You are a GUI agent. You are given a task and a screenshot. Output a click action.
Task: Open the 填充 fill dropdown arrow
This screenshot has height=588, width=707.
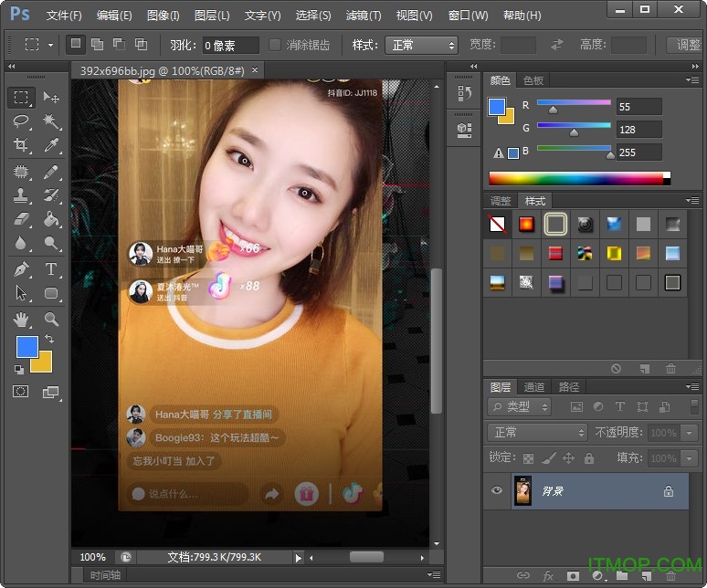(689, 458)
